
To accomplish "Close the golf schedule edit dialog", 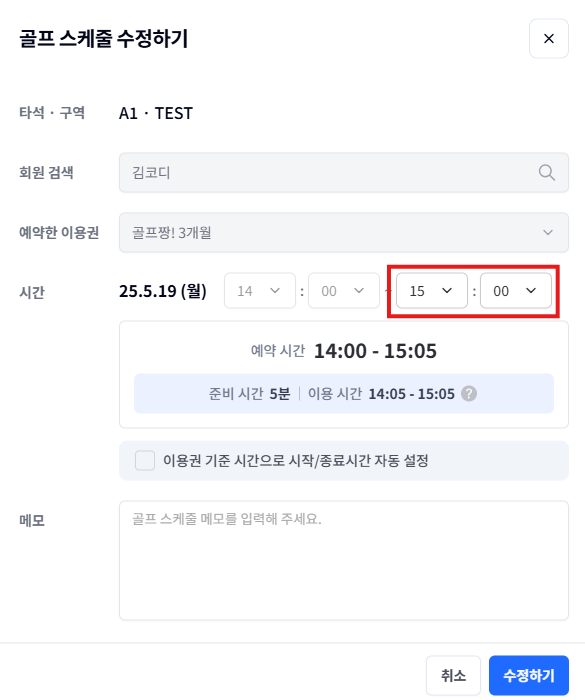I will click(548, 38).
